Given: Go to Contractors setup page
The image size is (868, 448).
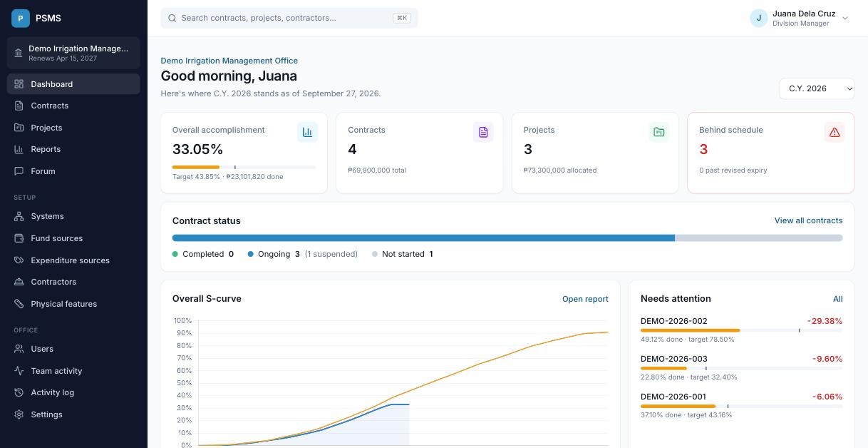Looking at the screenshot, I should (73, 282).
